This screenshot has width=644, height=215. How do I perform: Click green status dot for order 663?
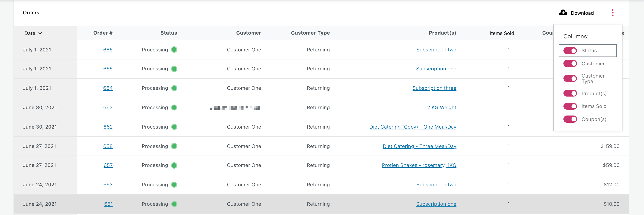174,107
